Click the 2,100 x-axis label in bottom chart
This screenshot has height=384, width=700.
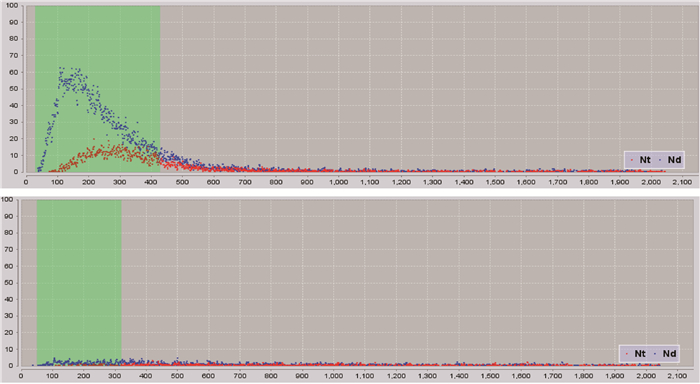pyautogui.click(x=678, y=376)
